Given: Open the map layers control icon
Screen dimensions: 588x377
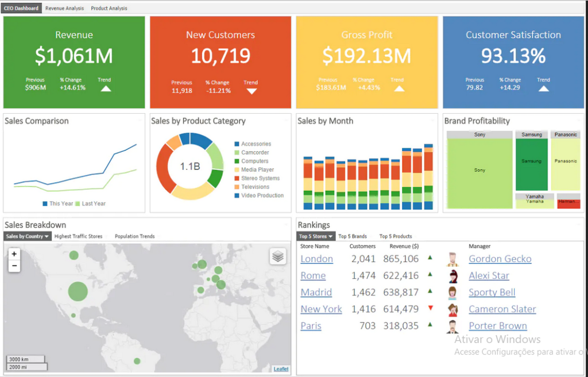Looking at the screenshot, I should pyautogui.click(x=278, y=256).
